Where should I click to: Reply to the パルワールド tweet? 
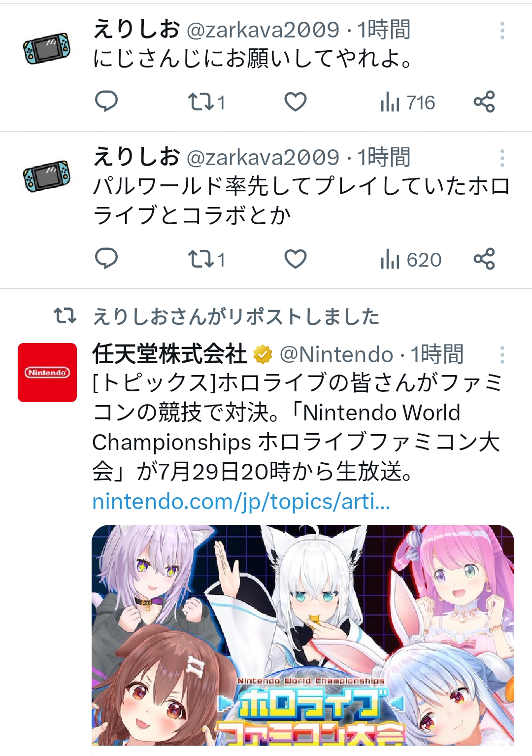coord(106,259)
